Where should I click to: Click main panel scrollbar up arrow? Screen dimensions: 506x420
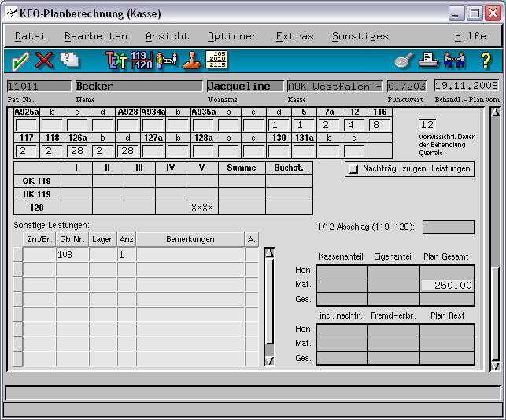pyautogui.click(x=495, y=112)
